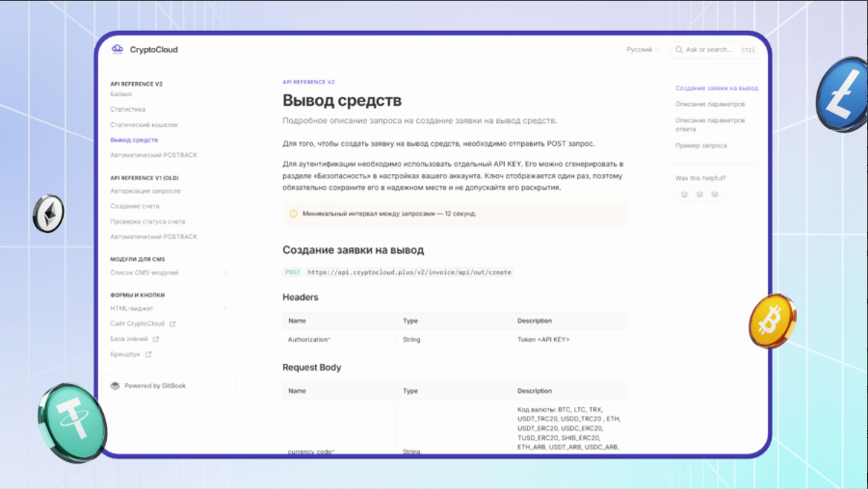Click the last feedback smiley under Was this helpful

pos(715,194)
